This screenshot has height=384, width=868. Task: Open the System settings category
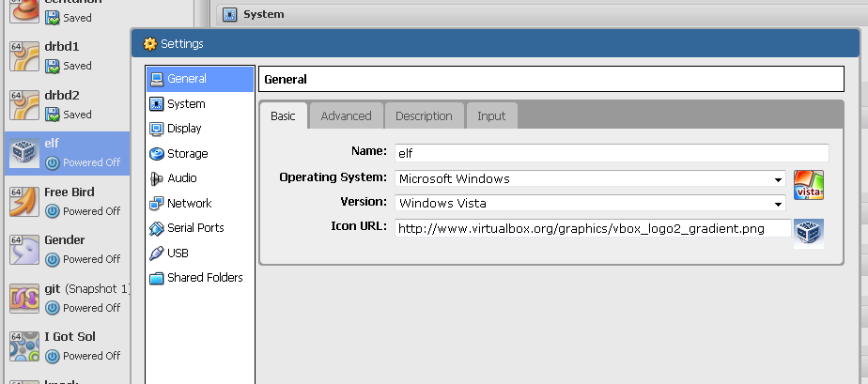pos(200,104)
